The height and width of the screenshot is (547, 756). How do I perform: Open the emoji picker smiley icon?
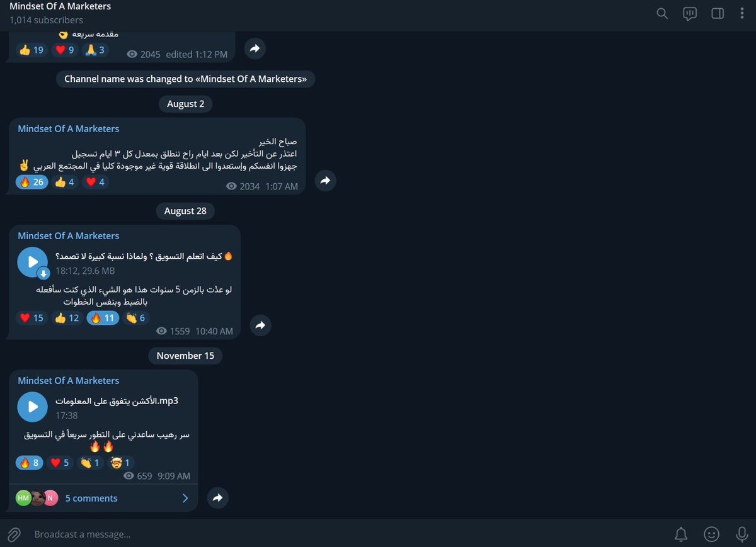(712, 534)
